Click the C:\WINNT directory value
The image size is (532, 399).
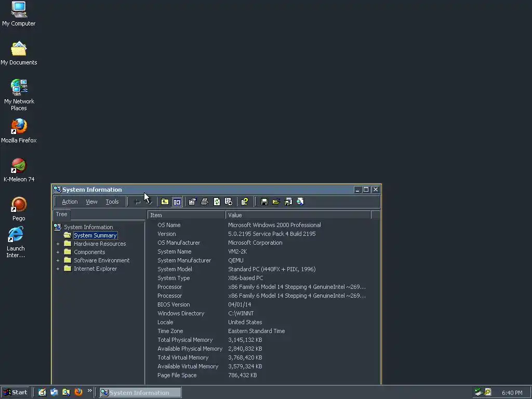coord(241,313)
